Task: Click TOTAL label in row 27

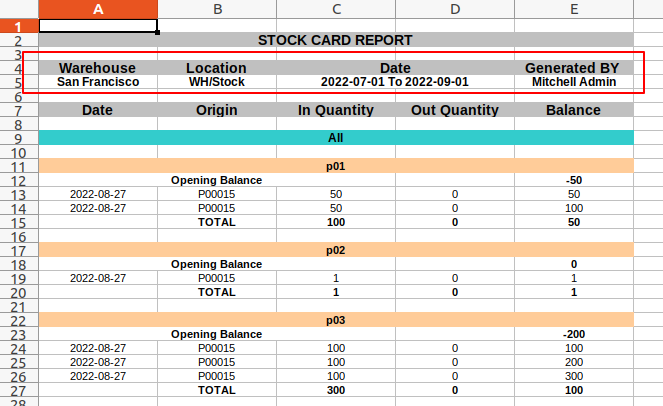Action: (x=217, y=390)
